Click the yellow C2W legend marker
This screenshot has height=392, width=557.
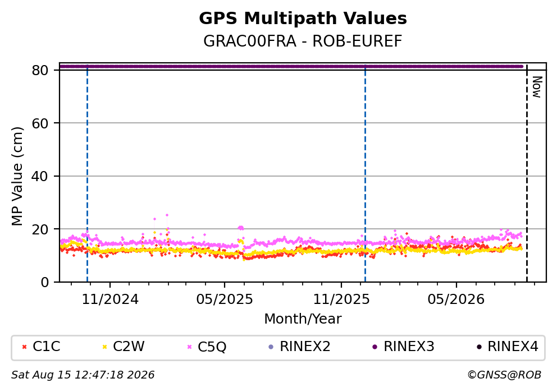(x=104, y=347)
